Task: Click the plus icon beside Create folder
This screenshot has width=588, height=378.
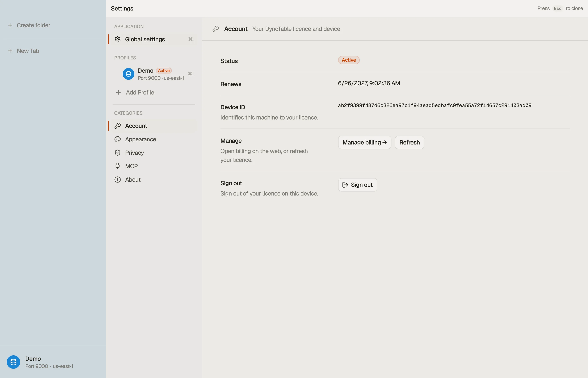Action: coord(10,25)
